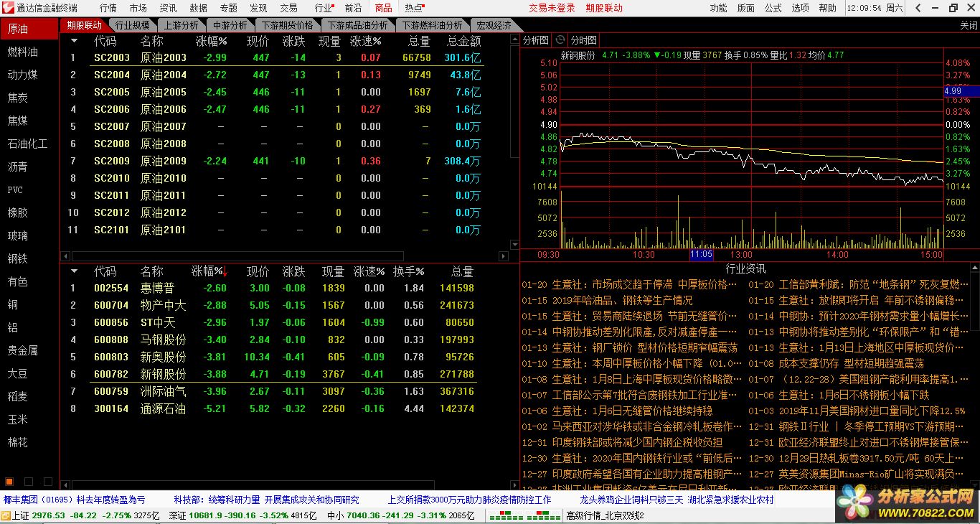This screenshot has width=980, height=524.
Task: Open the 资讯 menu
Action: click(x=169, y=8)
